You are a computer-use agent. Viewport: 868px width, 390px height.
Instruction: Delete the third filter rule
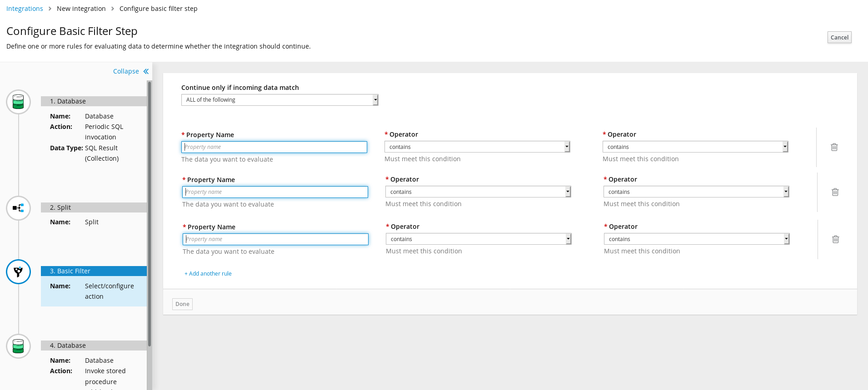(836, 239)
